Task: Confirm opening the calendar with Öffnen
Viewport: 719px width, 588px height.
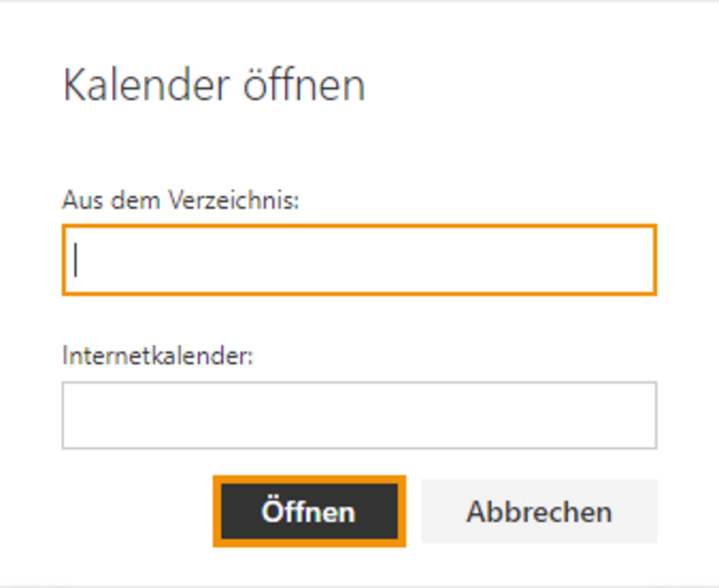Action: click(x=308, y=512)
